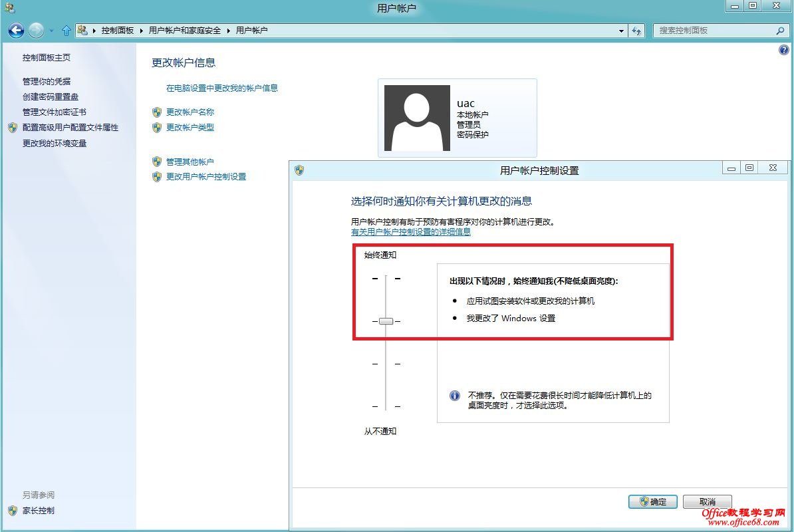The image size is (794, 532).
Task: Navigate to 控制面板 in the breadcrumb
Action: pyautogui.click(x=117, y=30)
